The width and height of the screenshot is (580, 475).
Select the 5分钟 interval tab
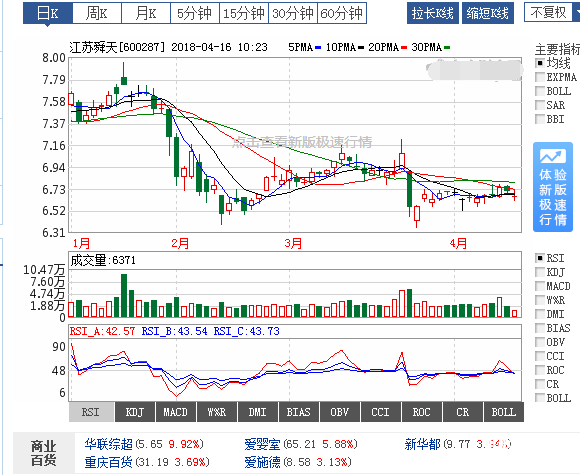[x=195, y=13]
